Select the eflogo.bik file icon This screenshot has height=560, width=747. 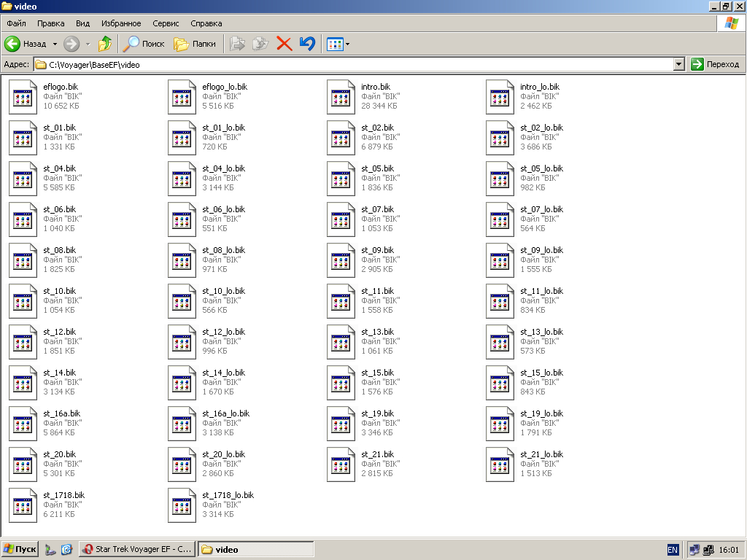pyautogui.click(x=23, y=97)
